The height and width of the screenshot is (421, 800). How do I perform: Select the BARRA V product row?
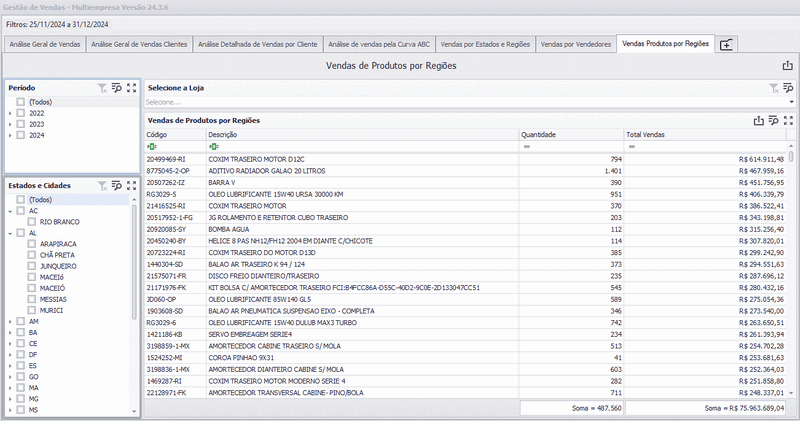click(465, 183)
